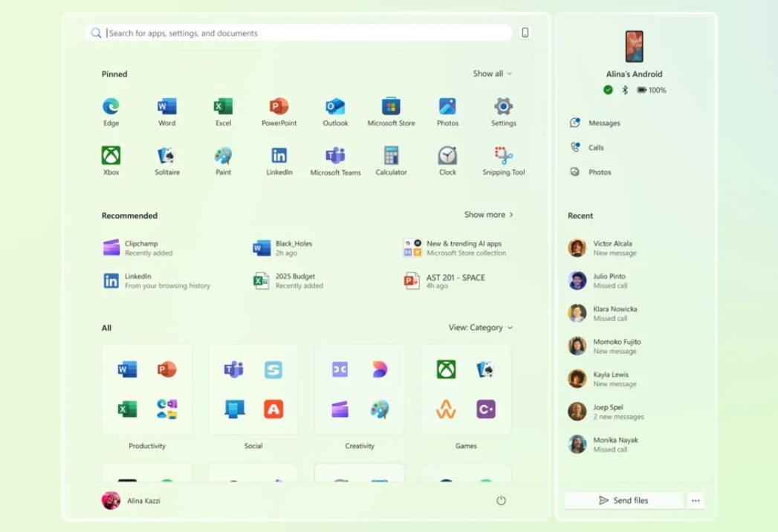Open Photos in the phone panel
This screenshot has width=778, height=532.
tap(591, 172)
